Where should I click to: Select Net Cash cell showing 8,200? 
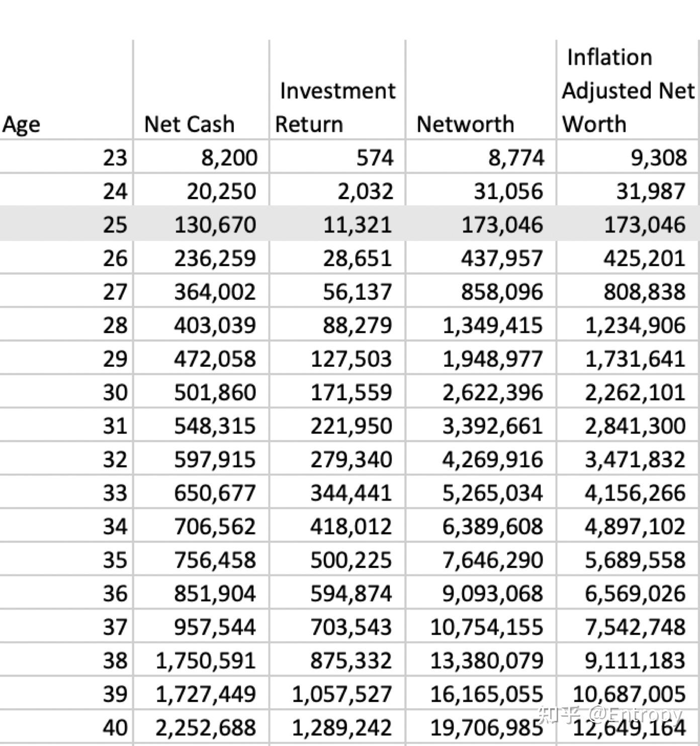(x=229, y=157)
